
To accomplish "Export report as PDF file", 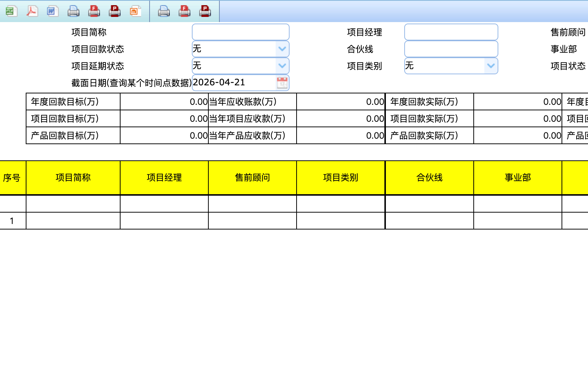I will click(32, 11).
